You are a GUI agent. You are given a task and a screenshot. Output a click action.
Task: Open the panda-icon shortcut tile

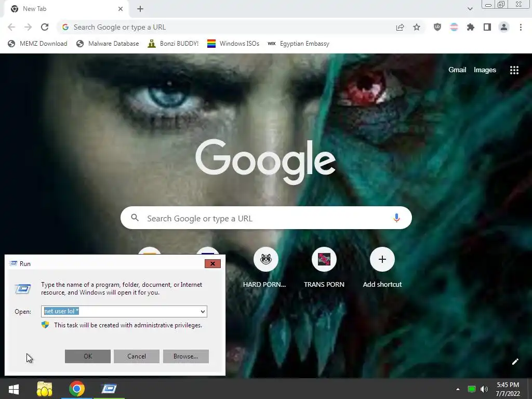[265, 259]
